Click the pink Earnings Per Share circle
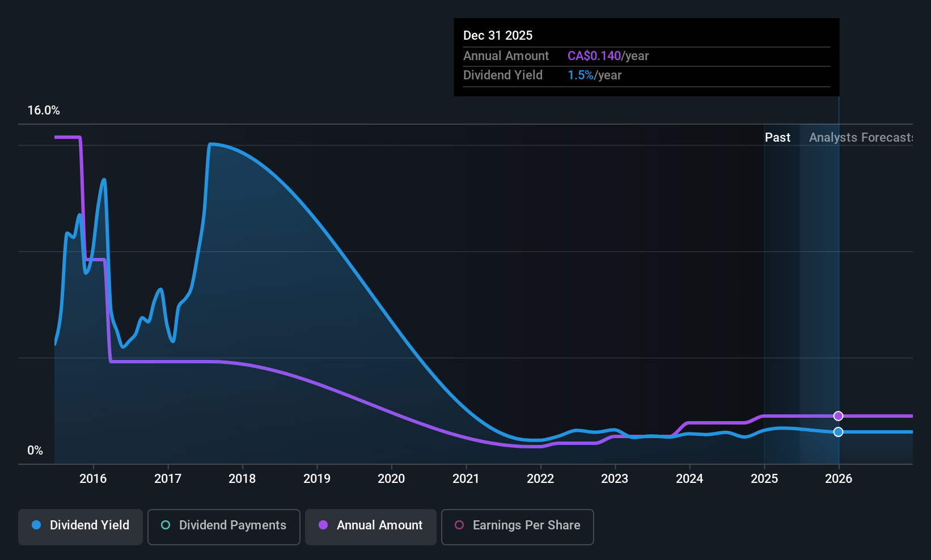931x560 pixels. [459, 525]
